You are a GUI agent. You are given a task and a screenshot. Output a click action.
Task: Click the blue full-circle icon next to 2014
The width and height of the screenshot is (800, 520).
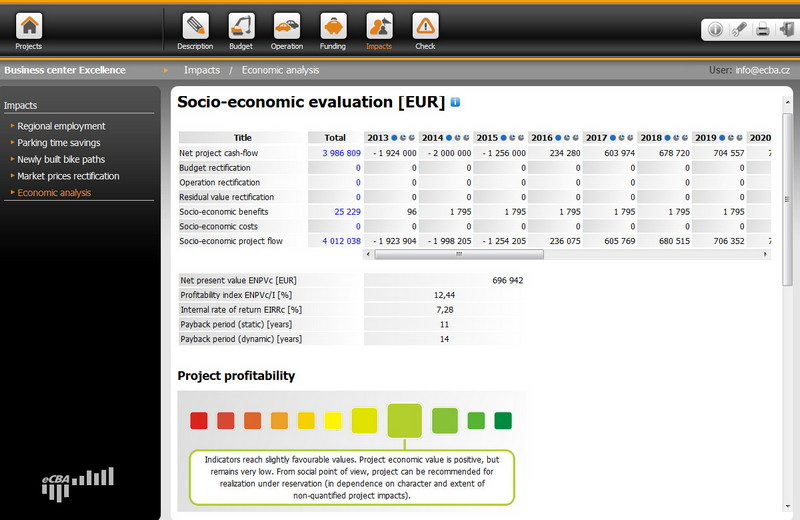449,138
